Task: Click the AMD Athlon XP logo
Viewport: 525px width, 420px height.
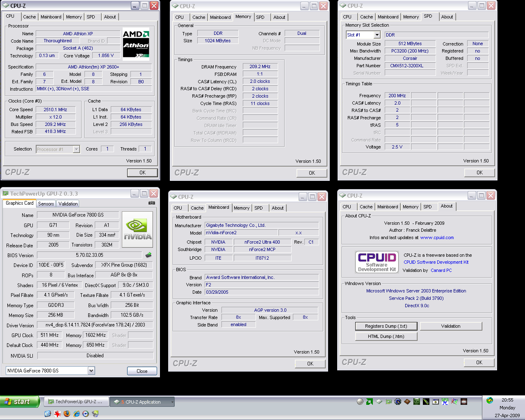Action: pos(136,44)
